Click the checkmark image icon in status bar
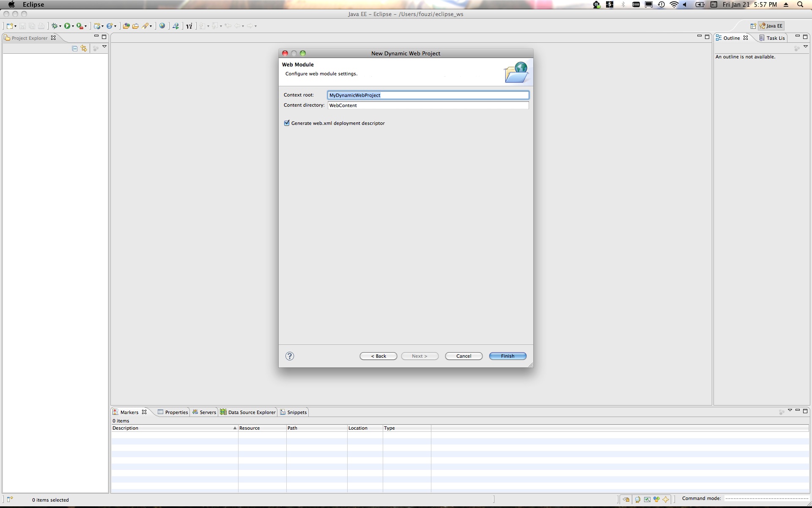 pos(647,500)
